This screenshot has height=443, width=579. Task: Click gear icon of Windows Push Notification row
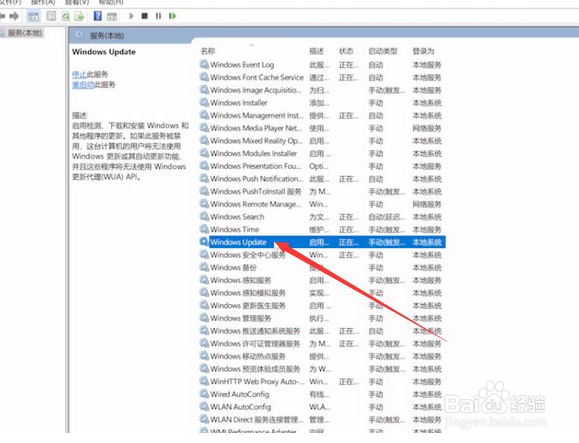pyautogui.click(x=204, y=178)
